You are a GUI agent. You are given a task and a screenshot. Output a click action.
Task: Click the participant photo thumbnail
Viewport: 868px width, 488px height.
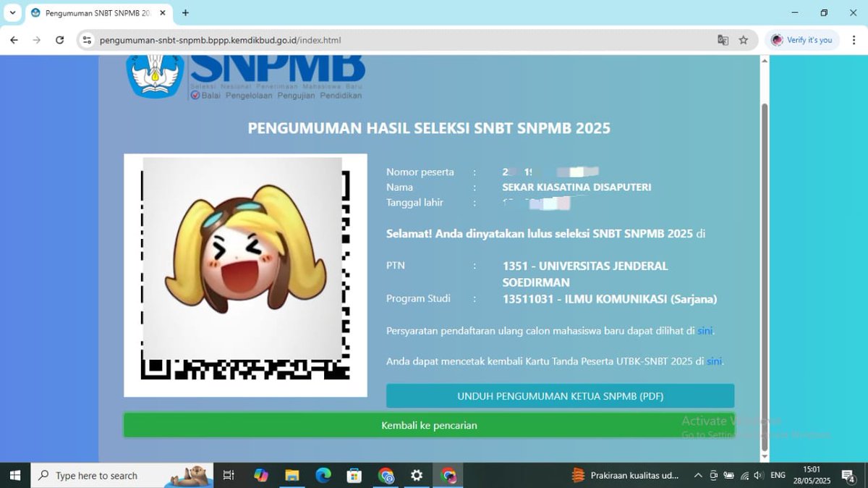(x=245, y=275)
